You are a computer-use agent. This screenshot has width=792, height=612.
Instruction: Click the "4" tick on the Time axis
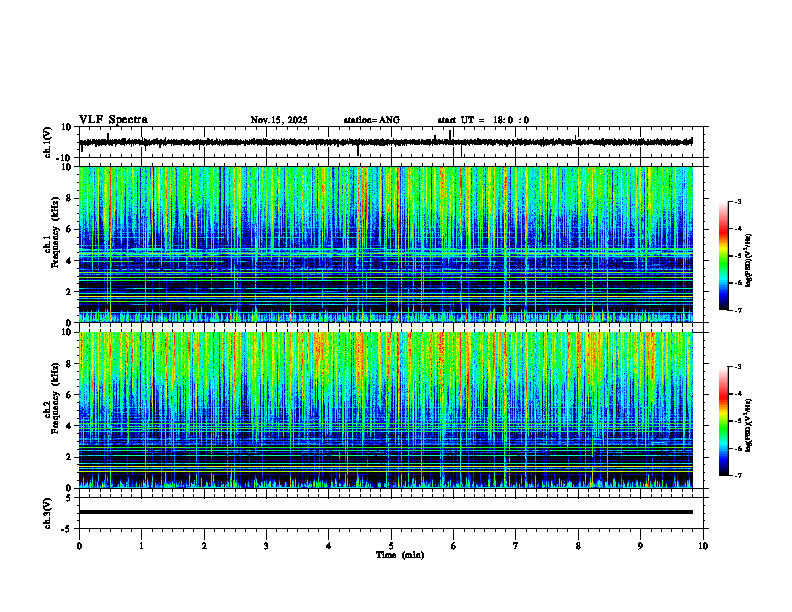coord(329,546)
